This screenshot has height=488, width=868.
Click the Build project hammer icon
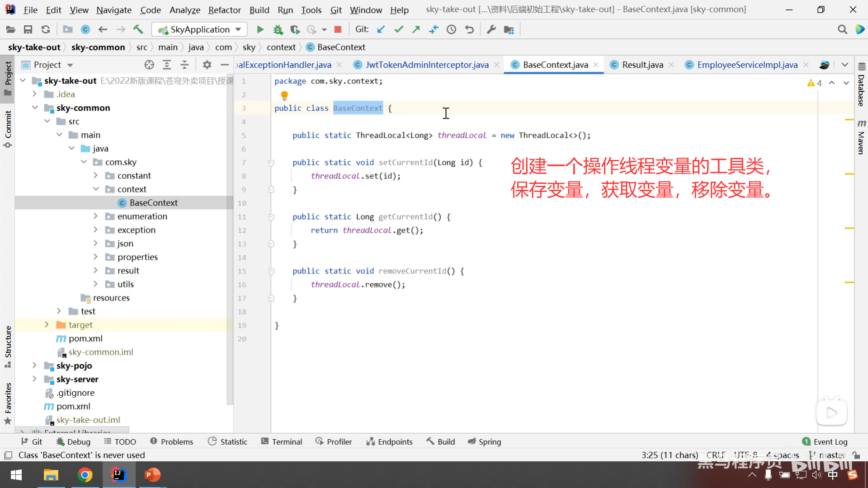(x=138, y=29)
